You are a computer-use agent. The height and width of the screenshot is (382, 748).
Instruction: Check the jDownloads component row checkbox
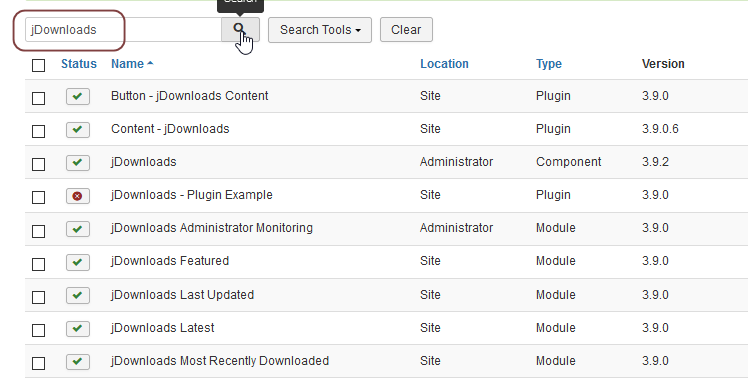(x=39, y=164)
